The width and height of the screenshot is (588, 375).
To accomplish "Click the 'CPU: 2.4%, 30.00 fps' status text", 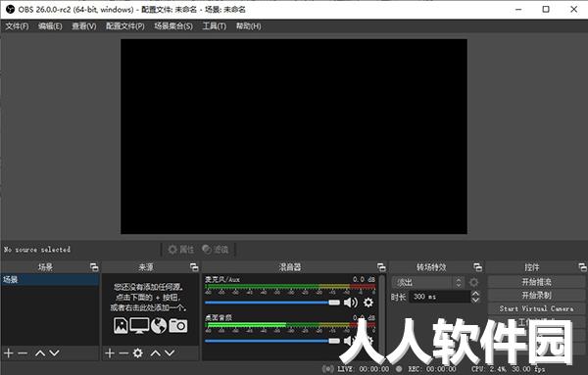I will coord(508,369).
